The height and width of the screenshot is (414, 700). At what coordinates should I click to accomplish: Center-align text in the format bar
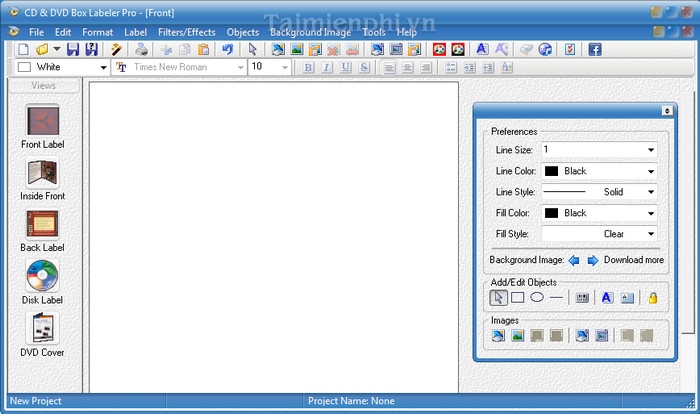click(408, 67)
